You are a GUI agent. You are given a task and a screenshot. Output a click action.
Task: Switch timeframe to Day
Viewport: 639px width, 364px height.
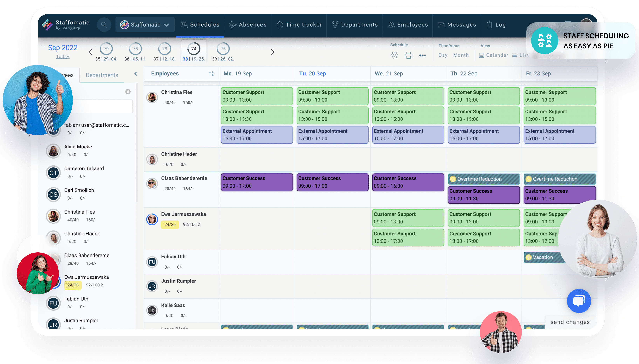443,55
